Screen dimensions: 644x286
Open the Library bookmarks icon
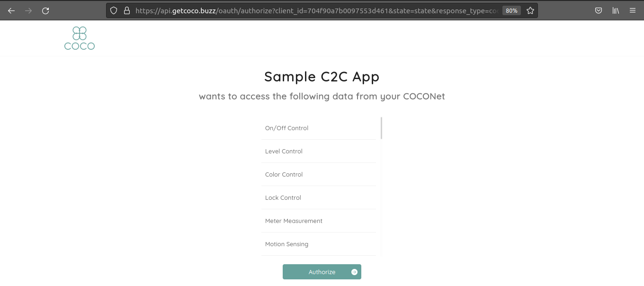coord(616,10)
